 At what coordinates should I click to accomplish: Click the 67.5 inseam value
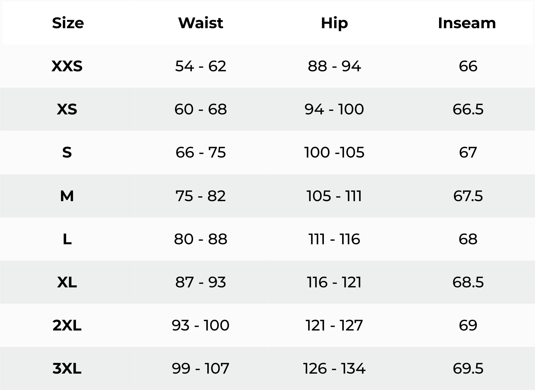(468, 196)
